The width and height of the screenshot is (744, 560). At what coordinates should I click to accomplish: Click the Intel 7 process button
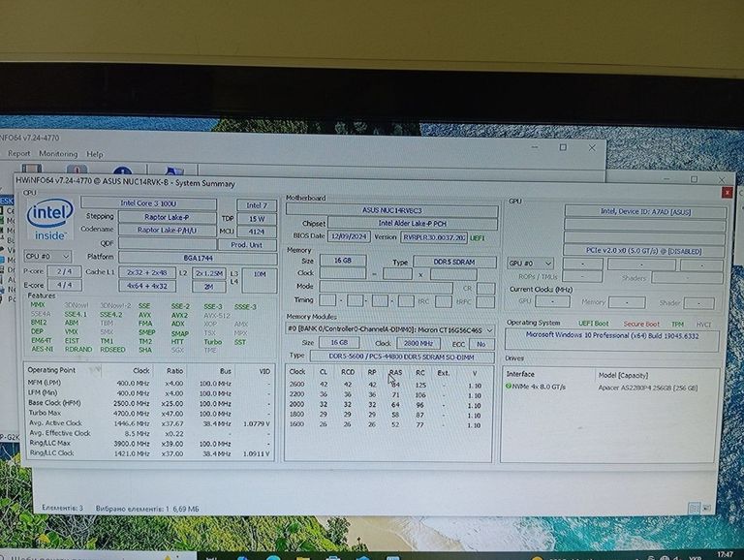pyautogui.click(x=257, y=204)
